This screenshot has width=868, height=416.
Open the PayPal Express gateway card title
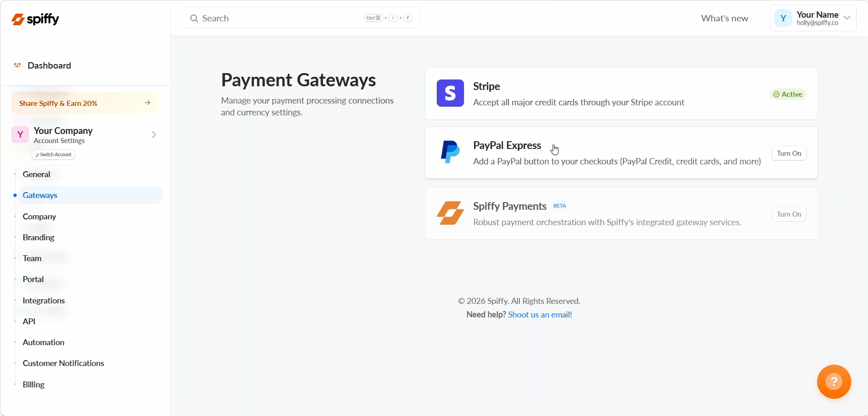[x=507, y=145]
